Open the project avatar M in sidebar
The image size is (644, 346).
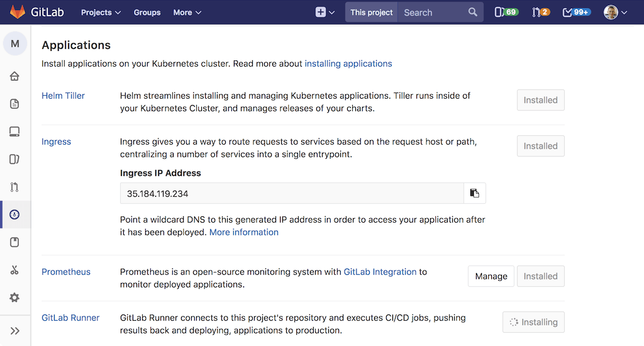(x=15, y=43)
